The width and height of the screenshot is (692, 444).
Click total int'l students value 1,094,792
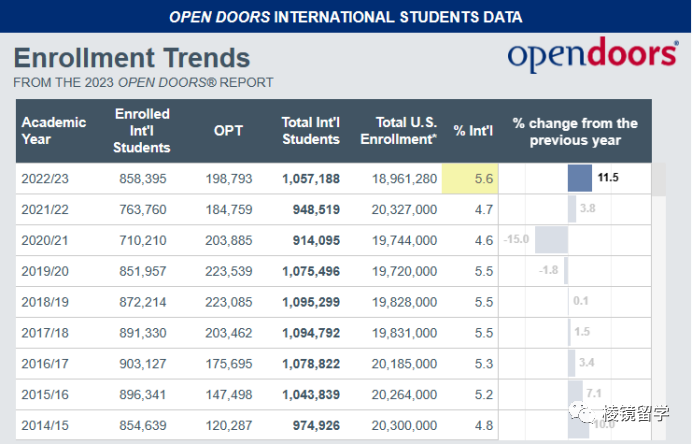tap(311, 333)
